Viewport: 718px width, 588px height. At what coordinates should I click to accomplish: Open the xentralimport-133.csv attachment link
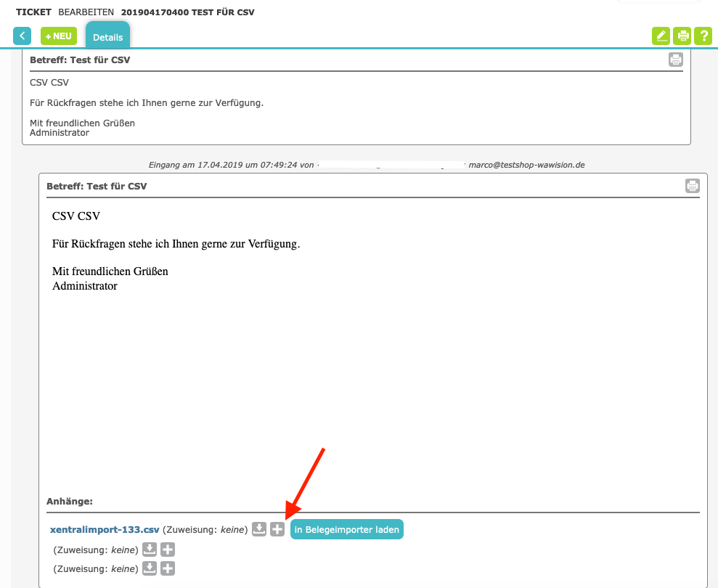point(105,530)
